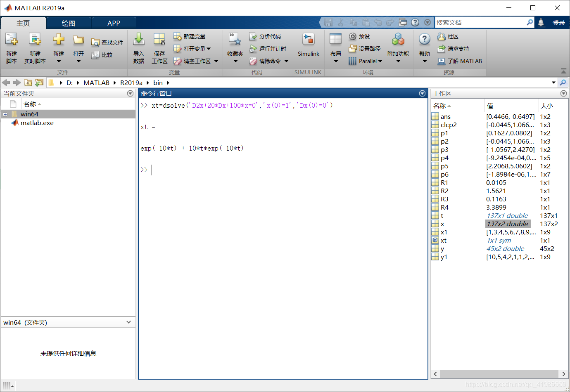
Task: Click the help question mark in quick access toolbar
Action: tap(415, 22)
